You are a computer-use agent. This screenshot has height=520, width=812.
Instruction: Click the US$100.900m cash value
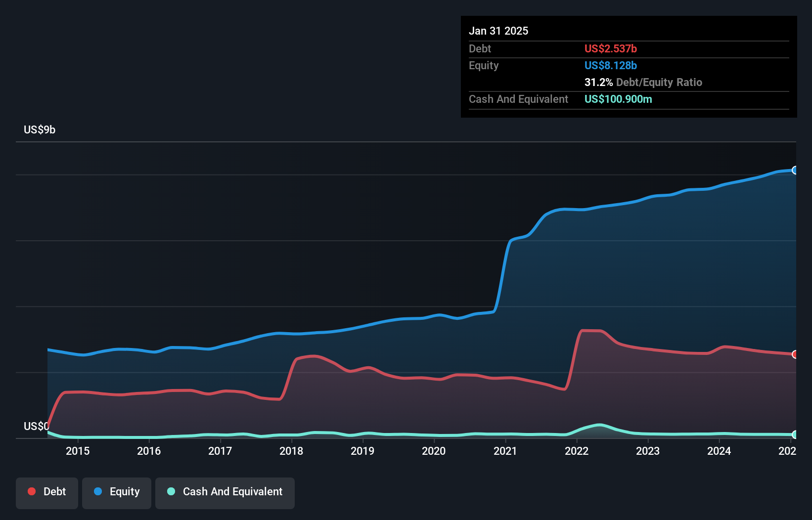click(x=618, y=99)
